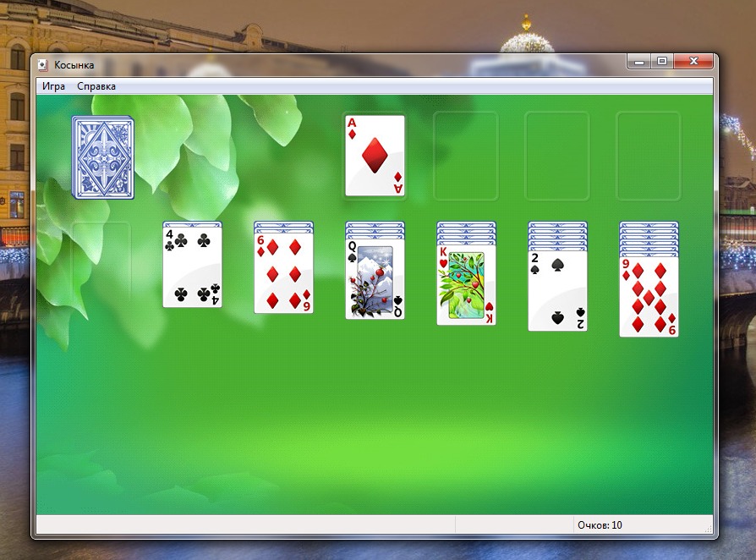Click the empty first tableau column

pyautogui.click(x=101, y=264)
